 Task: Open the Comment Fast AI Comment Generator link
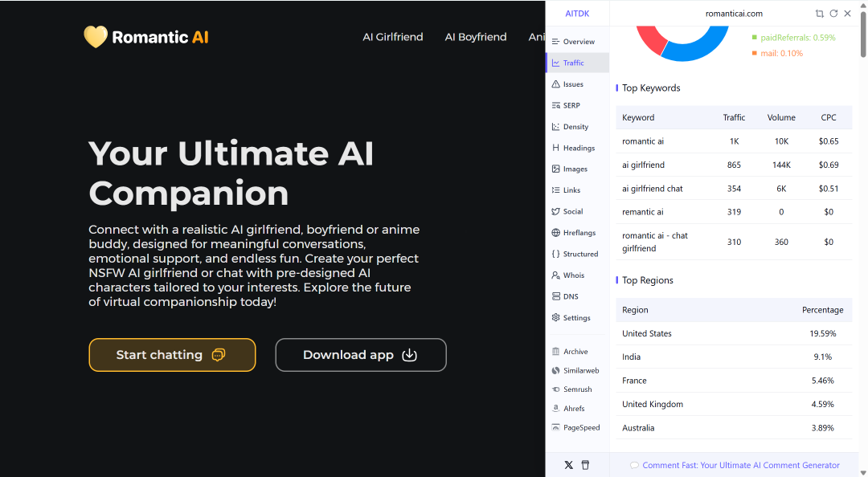pos(741,466)
